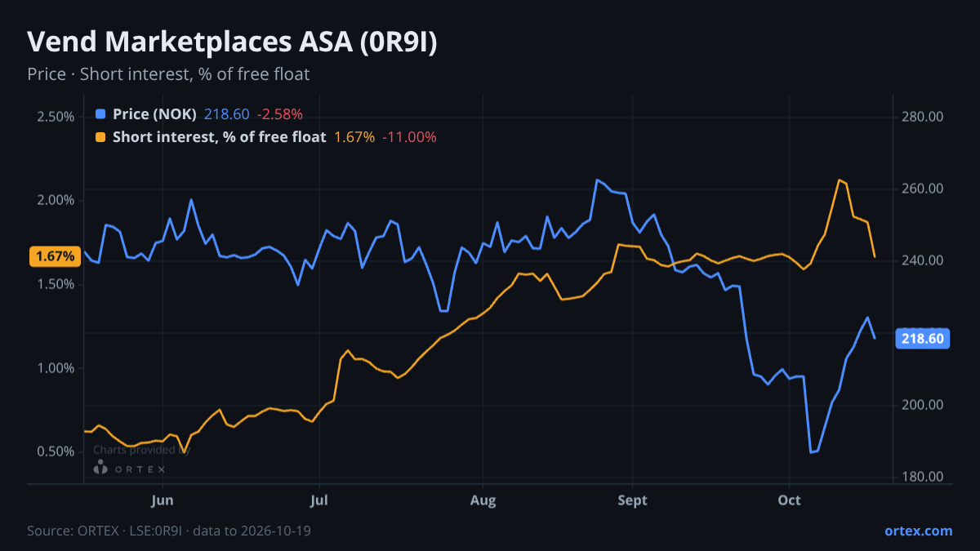Screen dimensions: 980x551
Task: Click the 218.60 price value badge
Action: click(x=923, y=338)
